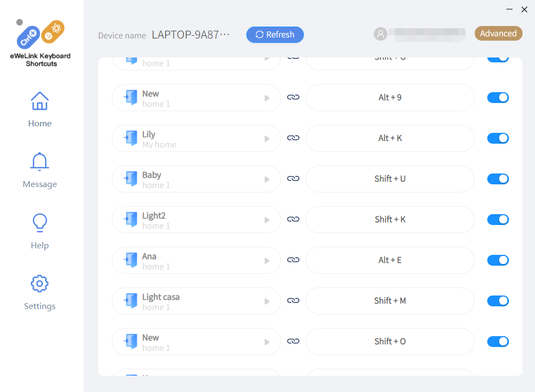Open the Message tab in sidebar

(x=40, y=170)
